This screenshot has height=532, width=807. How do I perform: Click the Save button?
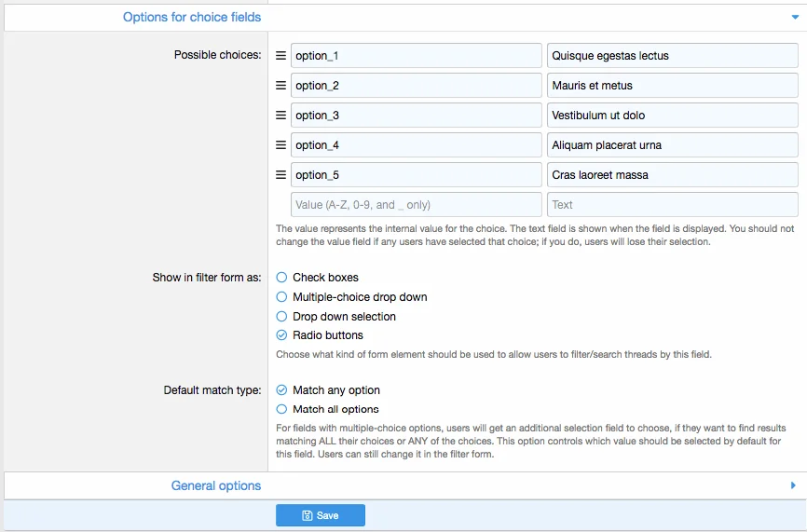pyautogui.click(x=320, y=515)
